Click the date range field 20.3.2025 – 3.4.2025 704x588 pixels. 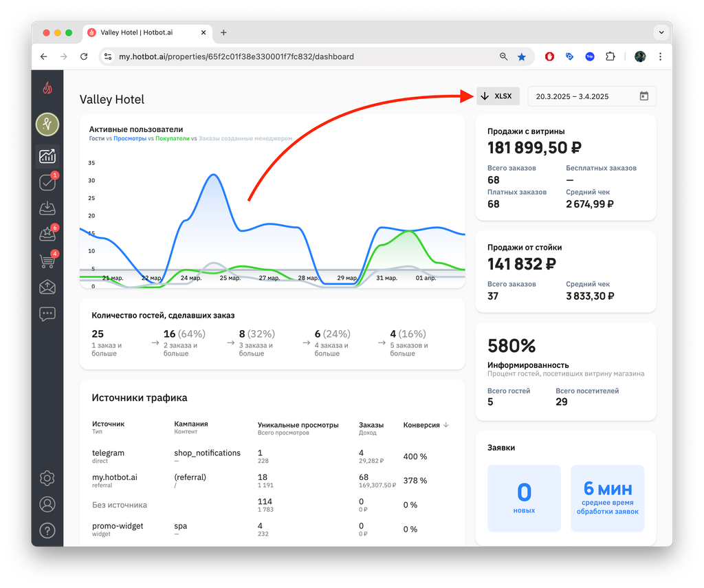coord(592,96)
